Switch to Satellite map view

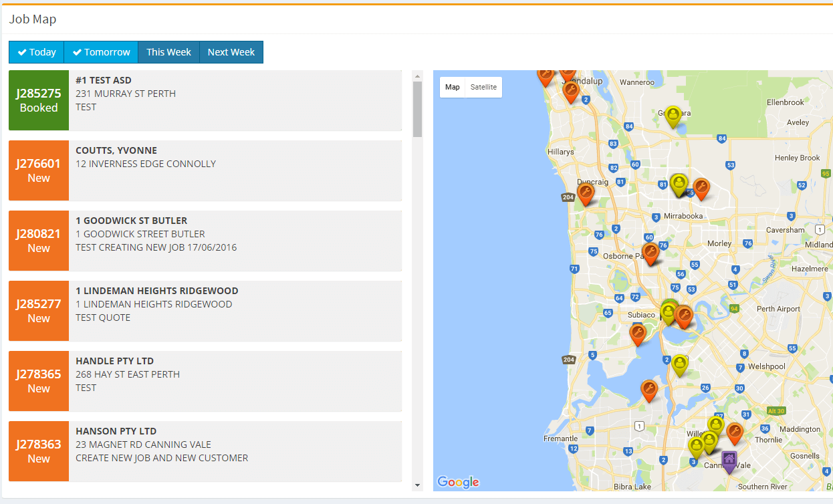click(x=483, y=87)
